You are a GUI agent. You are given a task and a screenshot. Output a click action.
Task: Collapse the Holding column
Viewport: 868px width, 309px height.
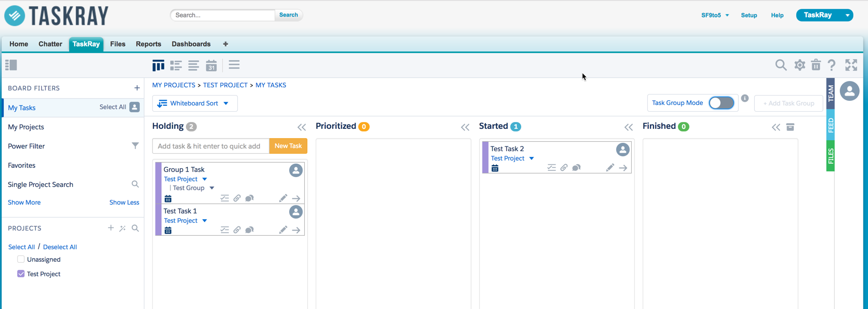point(302,127)
